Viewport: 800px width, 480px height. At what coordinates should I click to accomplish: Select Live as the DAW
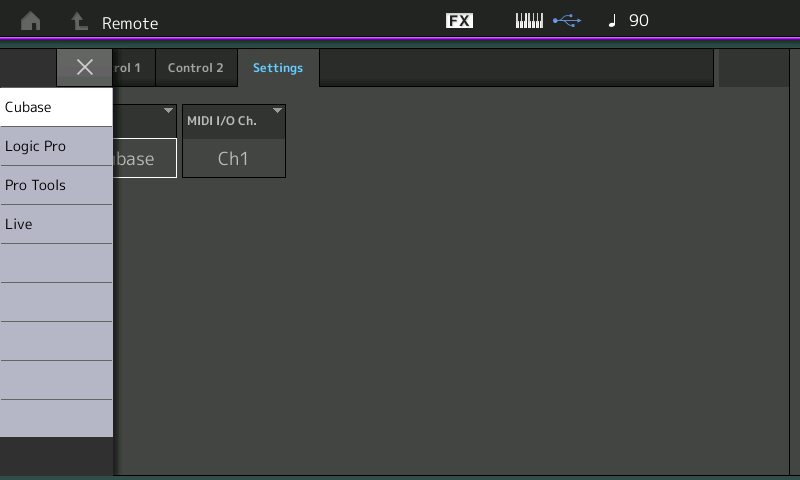56,224
